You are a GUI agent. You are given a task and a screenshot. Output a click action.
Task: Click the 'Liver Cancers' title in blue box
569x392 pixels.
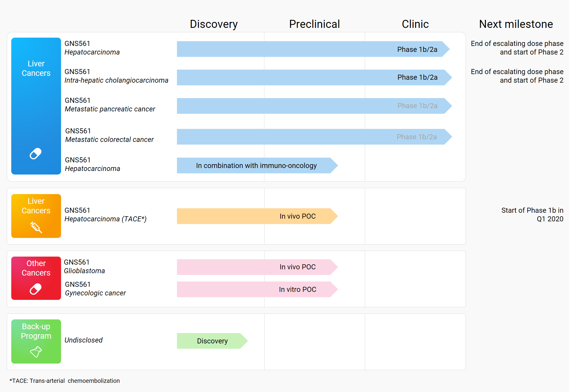click(36, 68)
